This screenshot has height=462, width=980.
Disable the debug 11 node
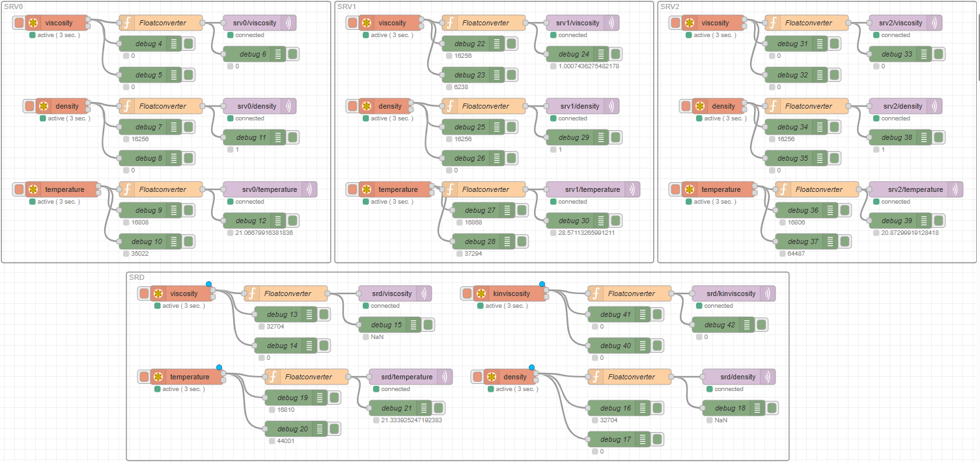click(292, 137)
